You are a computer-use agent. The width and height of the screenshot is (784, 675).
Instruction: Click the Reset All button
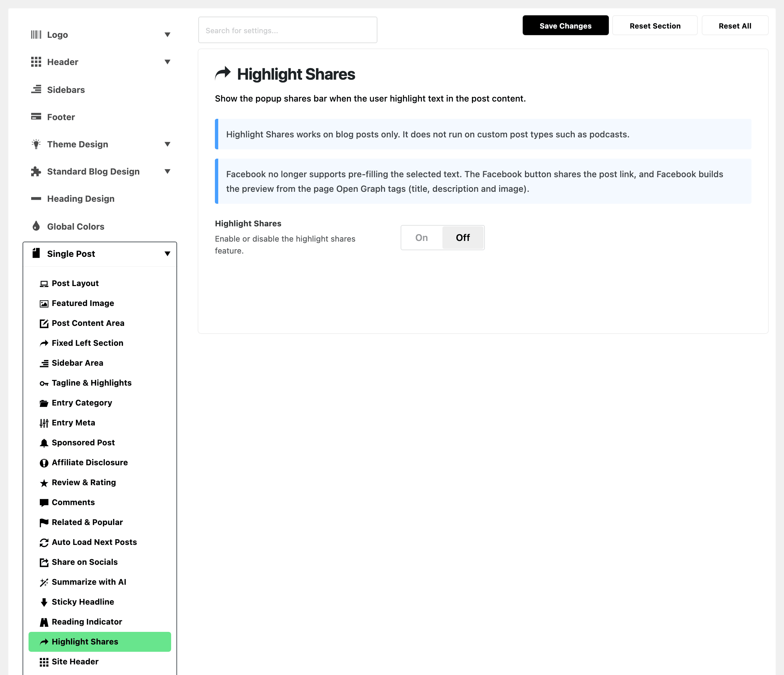[x=735, y=26]
